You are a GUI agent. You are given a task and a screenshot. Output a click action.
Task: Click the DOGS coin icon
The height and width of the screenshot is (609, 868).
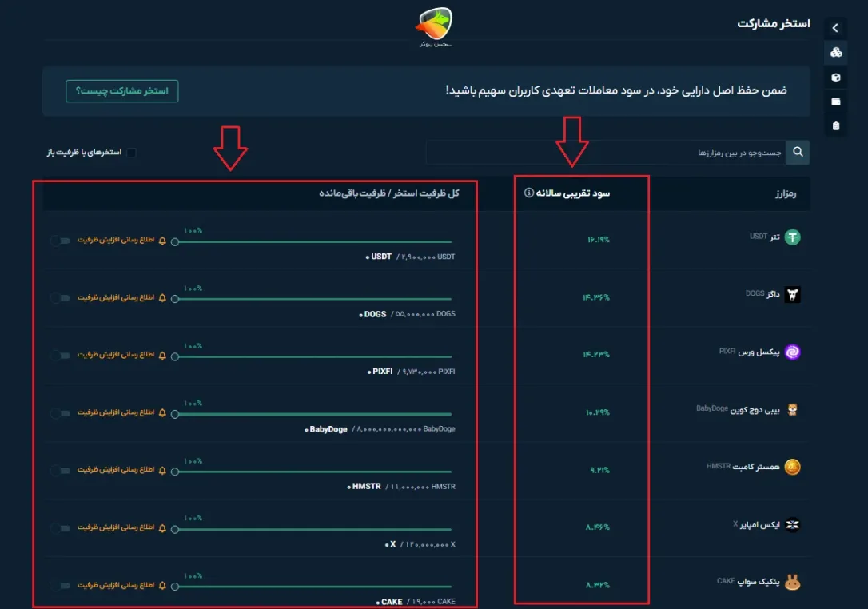(x=792, y=294)
